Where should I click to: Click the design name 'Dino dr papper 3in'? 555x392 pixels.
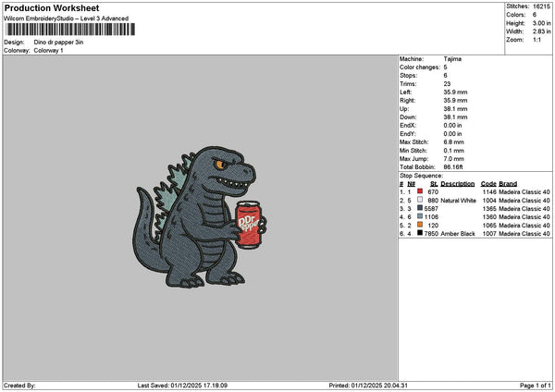click(x=58, y=43)
